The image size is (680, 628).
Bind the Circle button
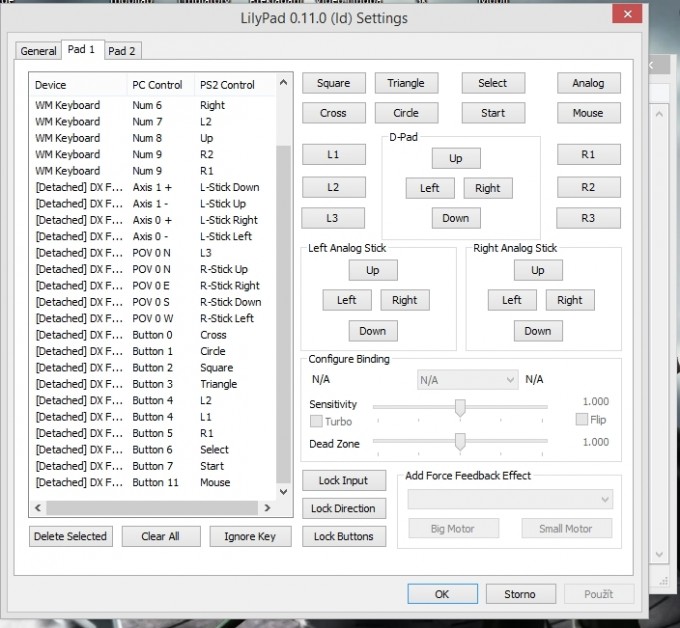[x=406, y=113]
